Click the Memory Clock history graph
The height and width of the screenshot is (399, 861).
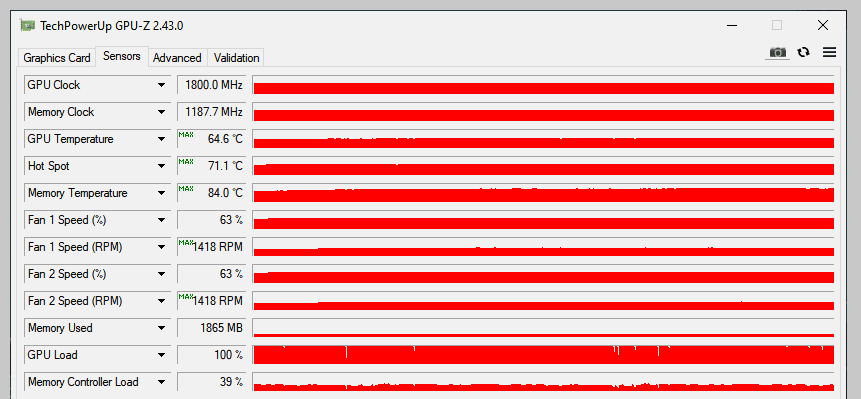pyautogui.click(x=544, y=112)
